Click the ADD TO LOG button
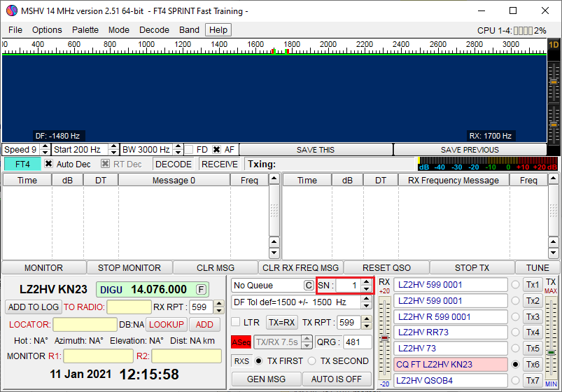 tap(34, 307)
